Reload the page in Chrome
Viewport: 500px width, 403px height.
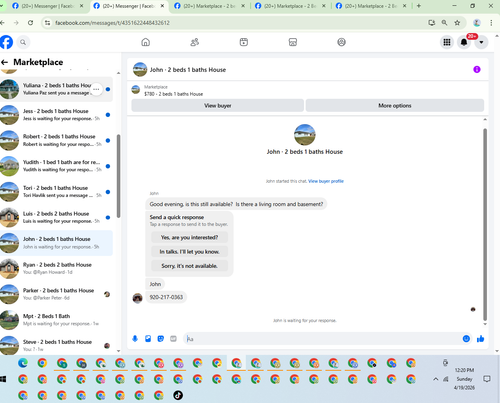pos(30,23)
